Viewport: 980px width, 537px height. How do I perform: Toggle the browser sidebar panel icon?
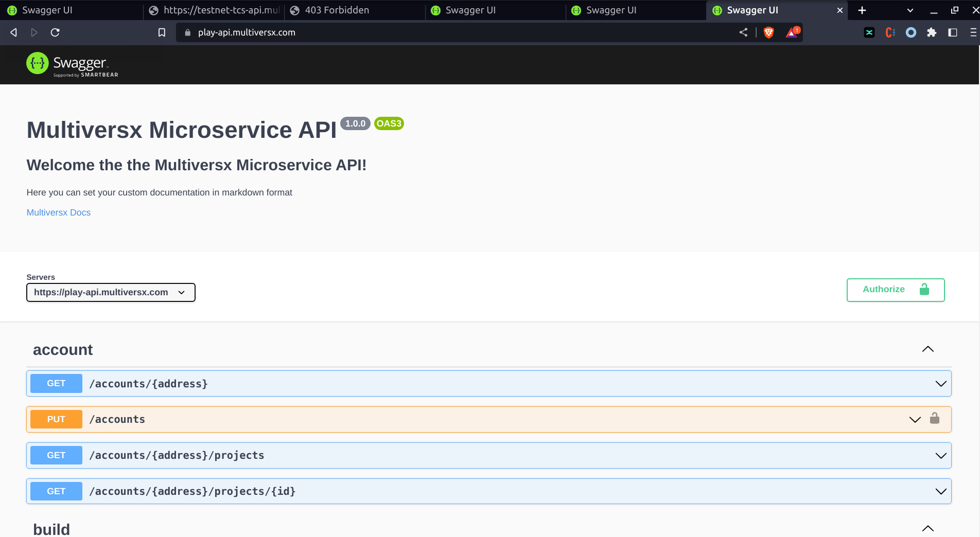pos(953,32)
